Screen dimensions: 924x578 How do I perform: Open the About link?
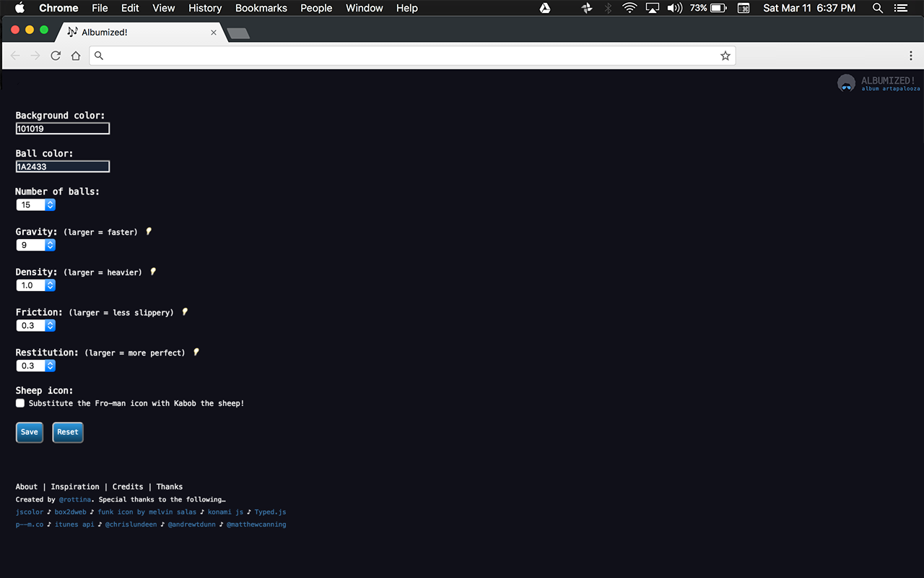(x=27, y=487)
